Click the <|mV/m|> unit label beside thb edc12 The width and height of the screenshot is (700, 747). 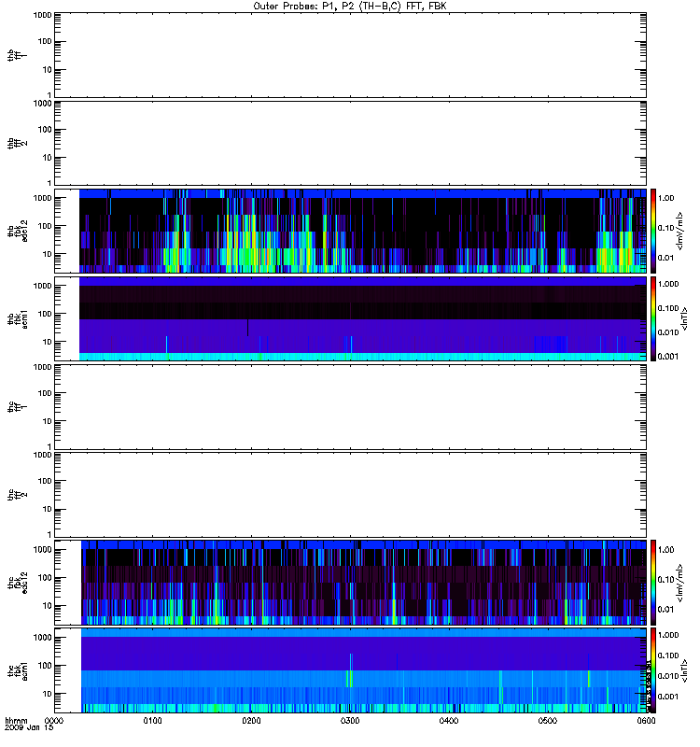[x=680, y=231]
